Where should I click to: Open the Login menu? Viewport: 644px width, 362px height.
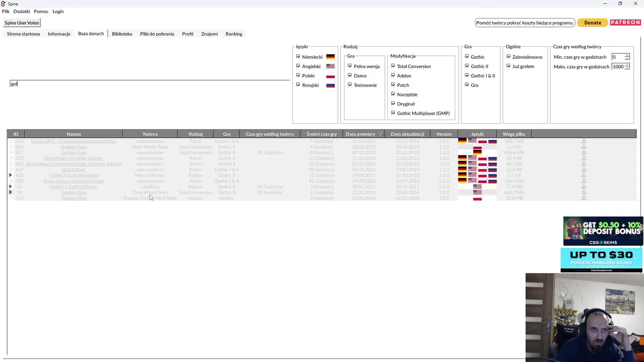[x=58, y=11]
